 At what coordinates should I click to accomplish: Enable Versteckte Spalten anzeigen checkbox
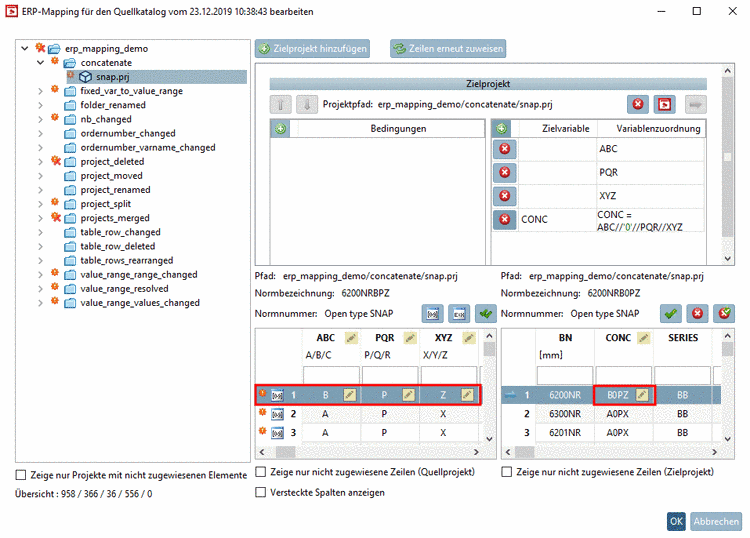coord(261,492)
